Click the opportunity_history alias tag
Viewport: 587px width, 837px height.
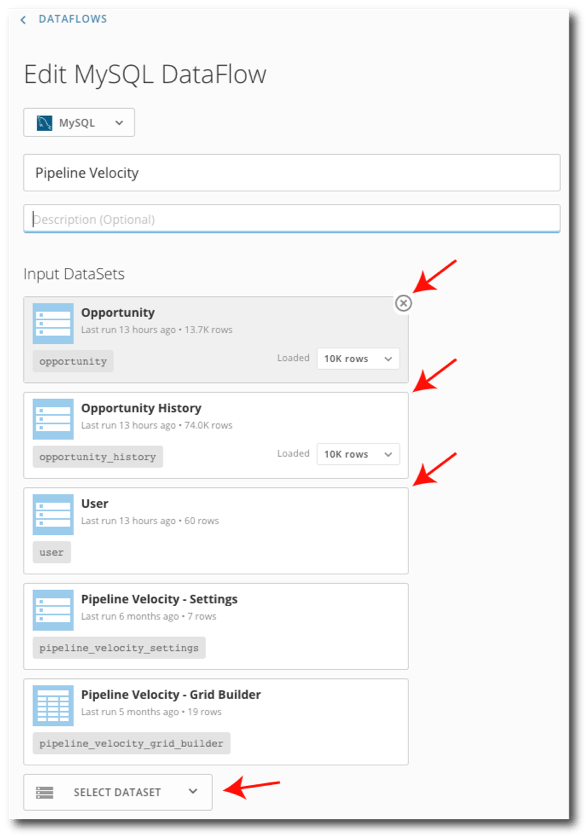pos(98,457)
